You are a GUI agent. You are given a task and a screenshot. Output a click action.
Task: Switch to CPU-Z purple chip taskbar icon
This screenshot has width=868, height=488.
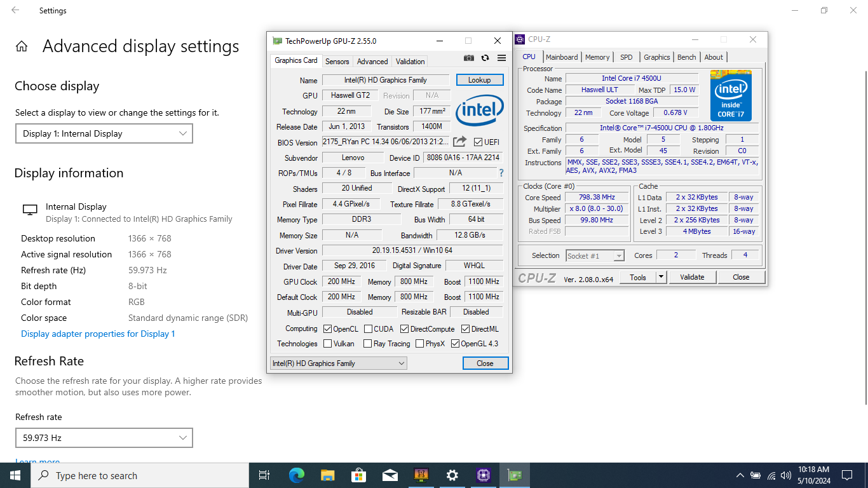click(x=483, y=475)
